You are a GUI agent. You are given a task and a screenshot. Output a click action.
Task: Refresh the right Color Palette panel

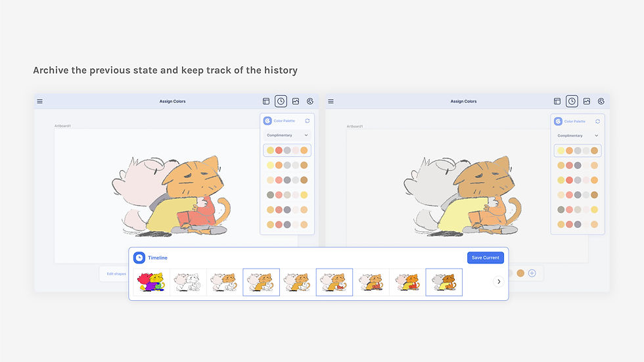[597, 121]
